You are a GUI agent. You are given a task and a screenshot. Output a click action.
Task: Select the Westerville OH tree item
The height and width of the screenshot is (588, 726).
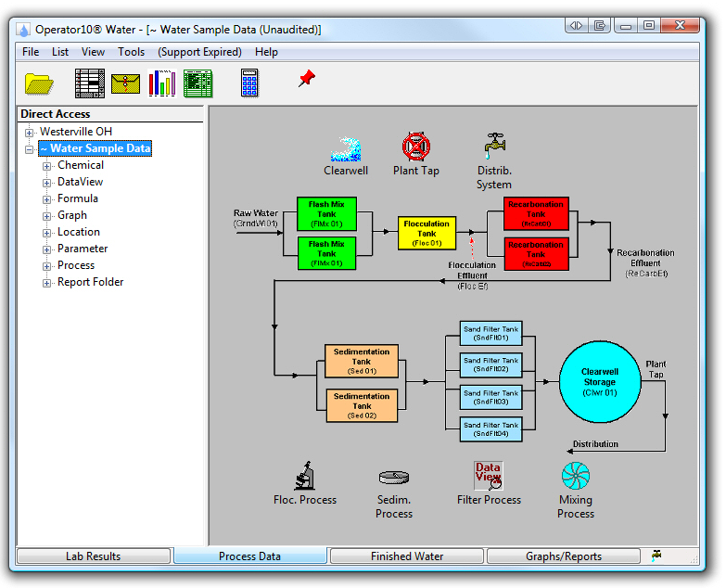76,132
